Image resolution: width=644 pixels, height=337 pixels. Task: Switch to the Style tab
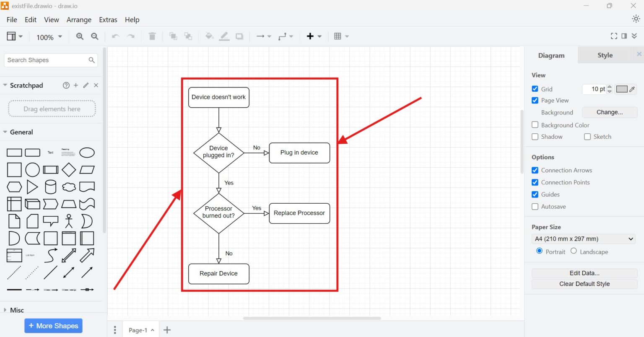click(605, 55)
